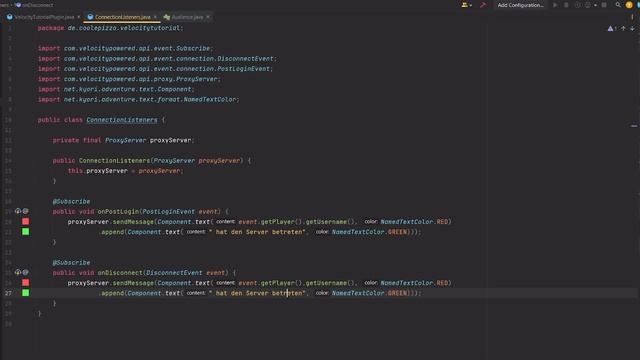The height and width of the screenshot is (360, 640).
Task: Open green color swatch on line 27
Action: click(x=25, y=293)
